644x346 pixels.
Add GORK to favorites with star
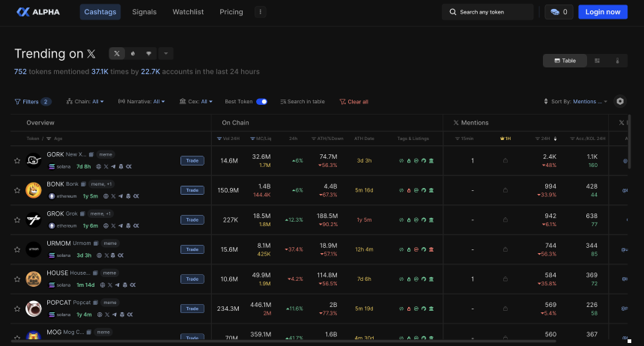[x=16, y=161]
